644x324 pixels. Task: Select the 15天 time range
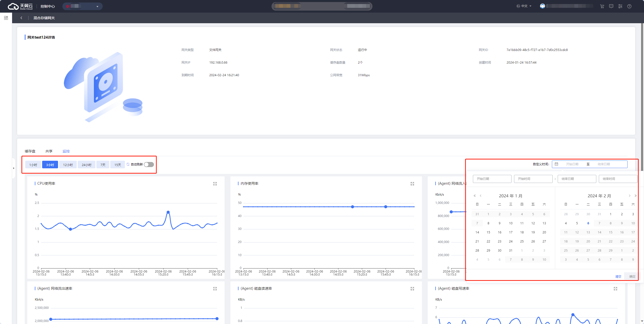tap(118, 165)
